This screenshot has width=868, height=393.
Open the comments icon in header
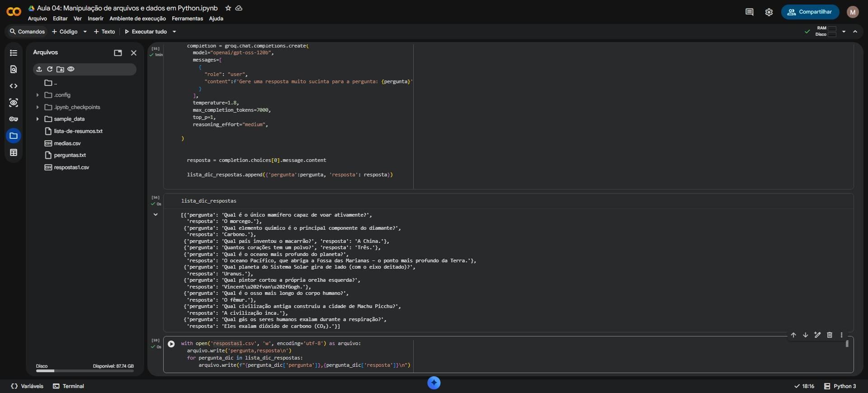(749, 12)
